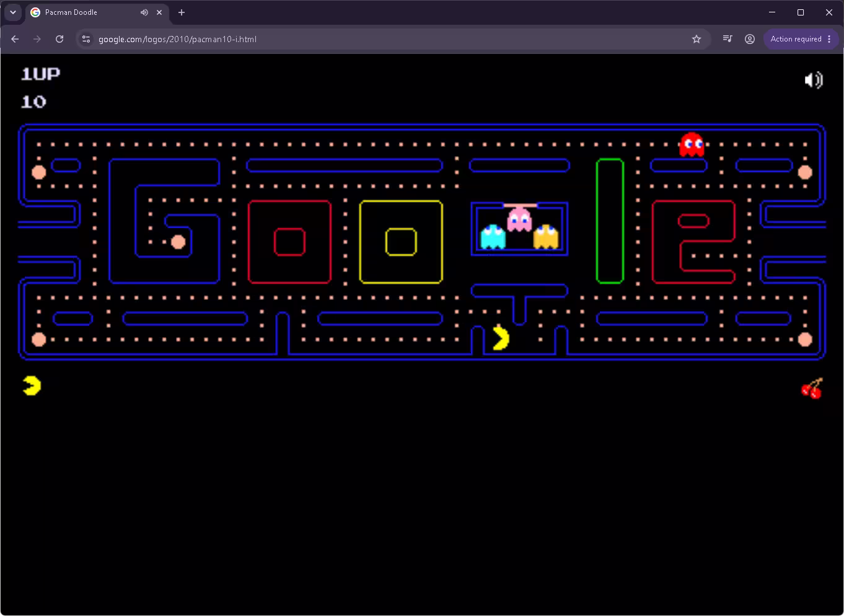The width and height of the screenshot is (844, 616).
Task: Maximize the Chrome window
Action: click(x=801, y=12)
